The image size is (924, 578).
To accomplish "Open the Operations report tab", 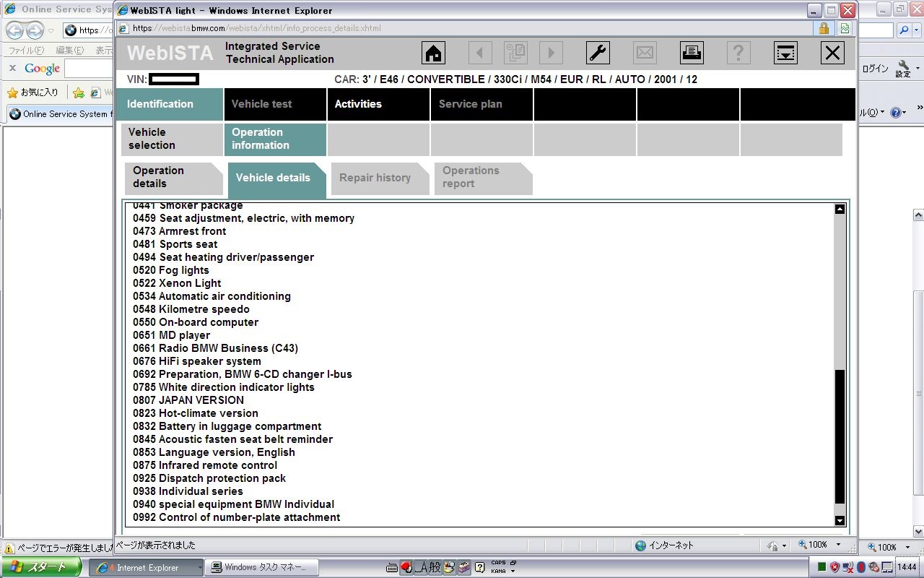I will click(483, 178).
